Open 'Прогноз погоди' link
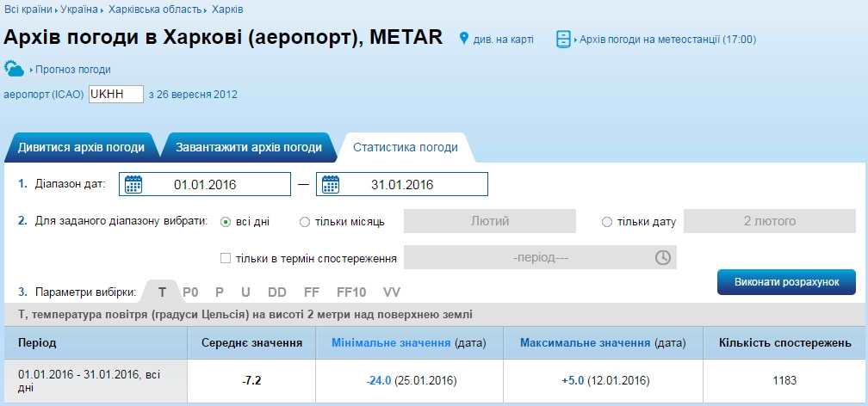Viewport: 868px width, 406px height. [x=73, y=70]
